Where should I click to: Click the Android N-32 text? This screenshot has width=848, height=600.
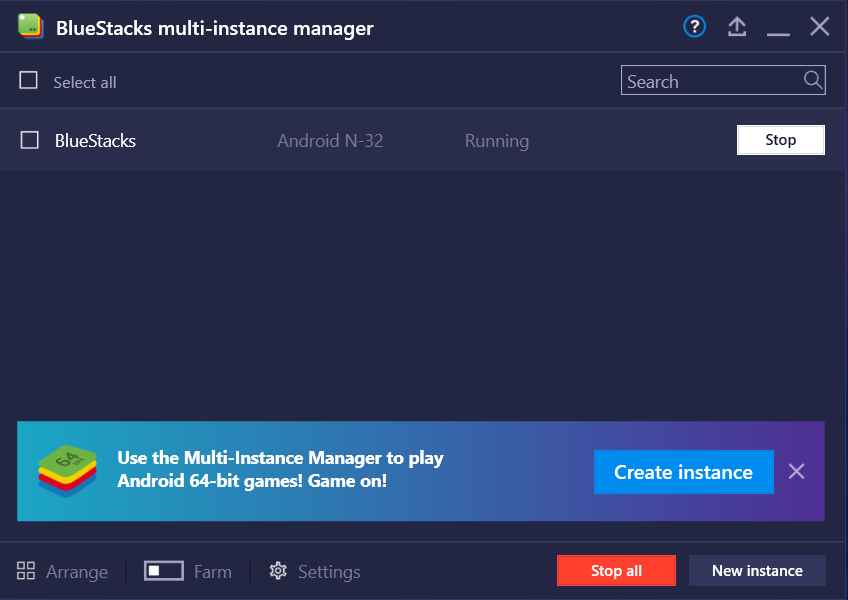point(330,141)
